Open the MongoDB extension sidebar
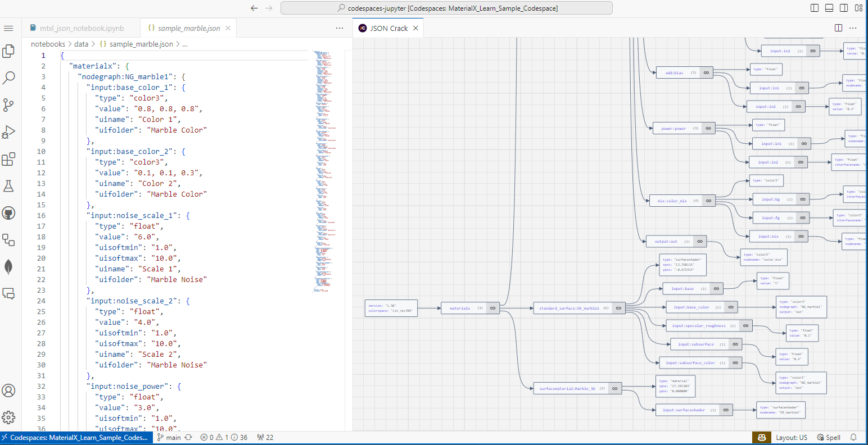Screen dimensions: 868x445 click(8, 267)
